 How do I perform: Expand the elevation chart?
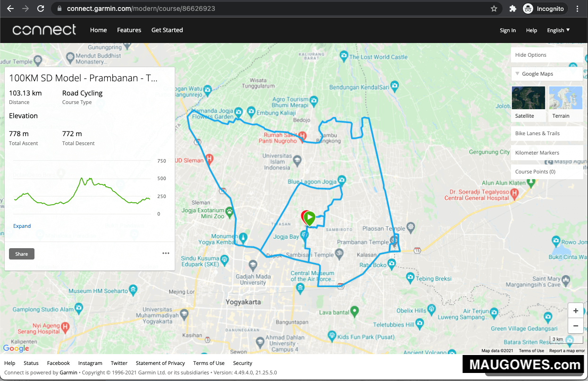click(22, 226)
